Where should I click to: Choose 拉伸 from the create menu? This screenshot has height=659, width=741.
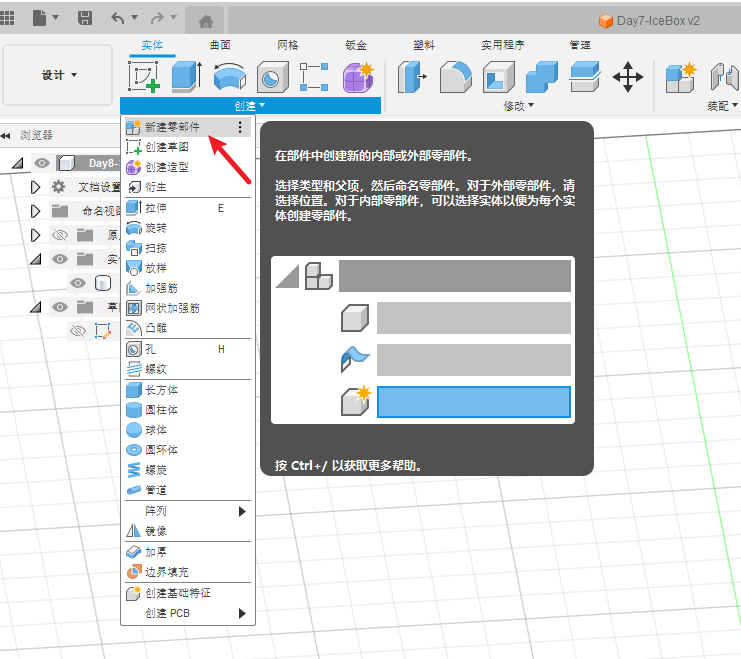click(156, 208)
